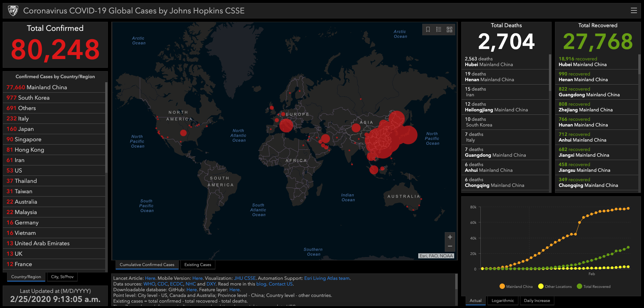644x308 pixels.
Task: Open the basemap gallery grid icon
Action: tap(449, 30)
